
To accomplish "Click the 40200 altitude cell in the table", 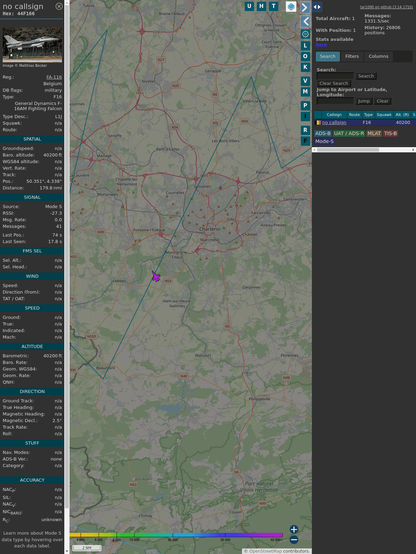I will coord(403,123).
